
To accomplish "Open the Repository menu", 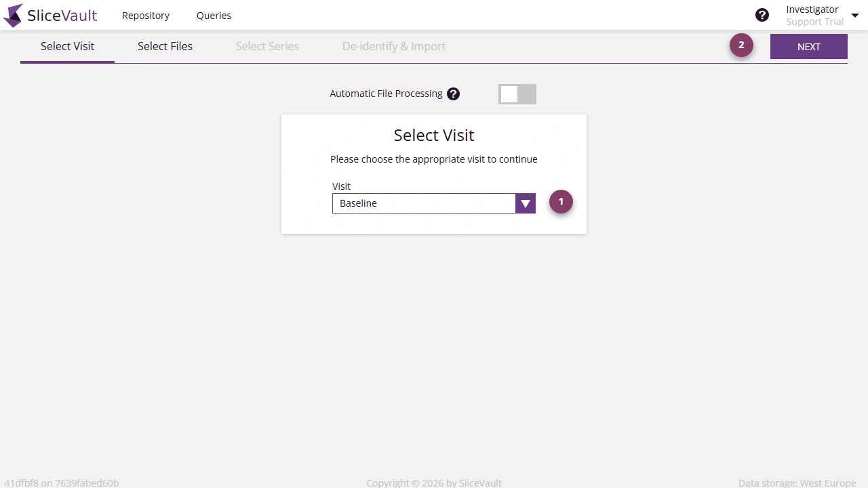I will pyautogui.click(x=145, y=15).
